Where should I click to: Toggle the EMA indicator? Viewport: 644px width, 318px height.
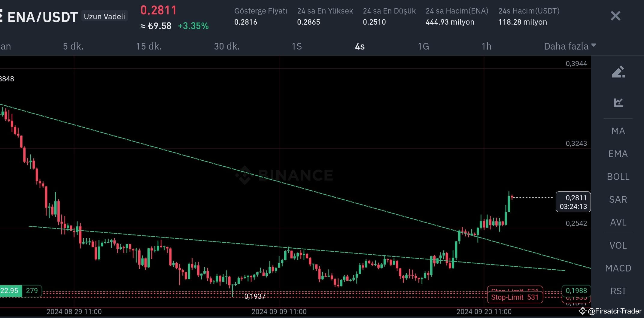tap(618, 154)
